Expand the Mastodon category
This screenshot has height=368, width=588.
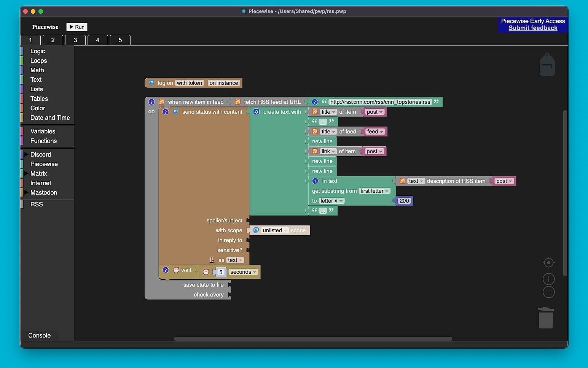coord(26,192)
